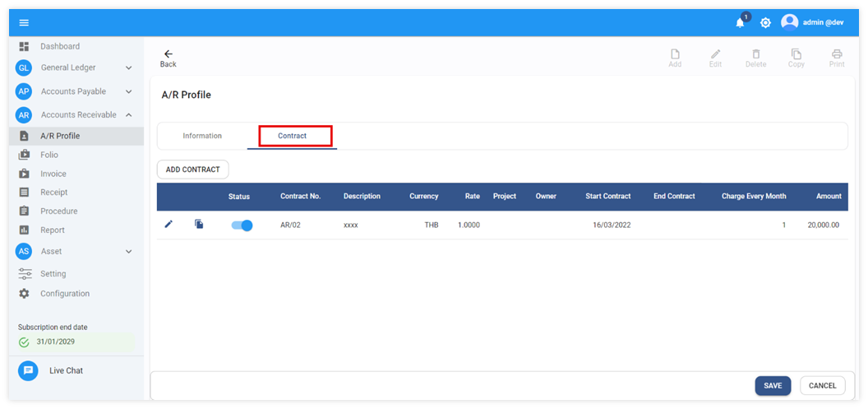
Task: Edit contract AR/02 with pencil icon
Action: (x=169, y=224)
